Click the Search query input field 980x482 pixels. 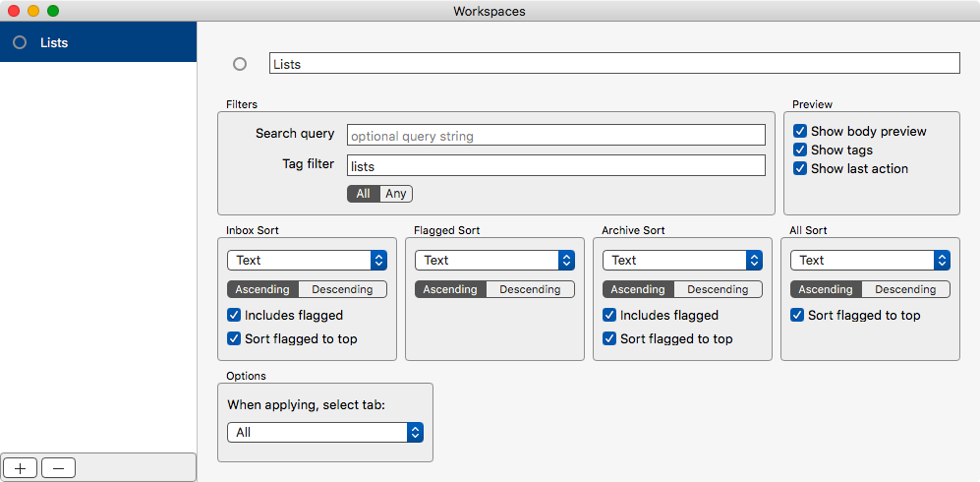tap(555, 135)
